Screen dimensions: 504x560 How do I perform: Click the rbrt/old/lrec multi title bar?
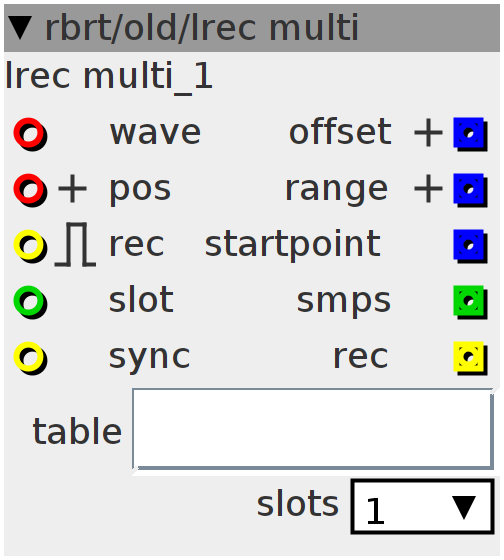[252, 28]
